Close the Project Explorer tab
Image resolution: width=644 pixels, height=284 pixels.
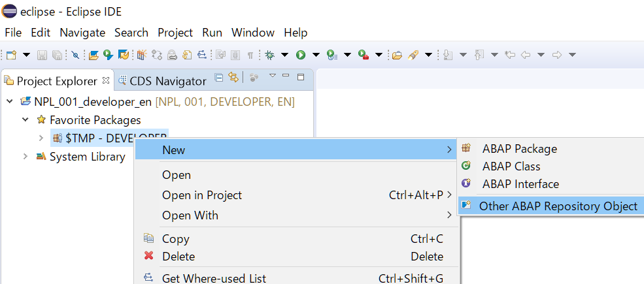tap(105, 80)
